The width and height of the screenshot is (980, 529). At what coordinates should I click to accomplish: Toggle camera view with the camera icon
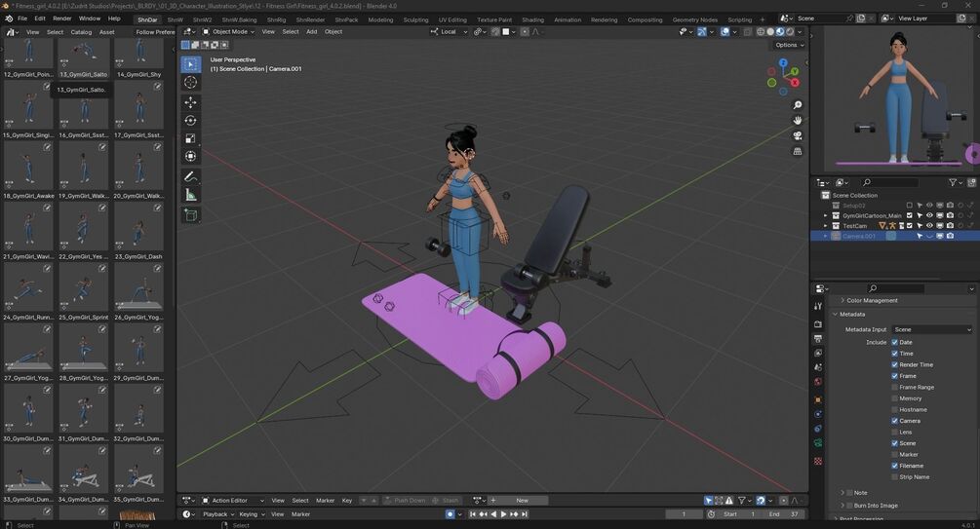point(797,135)
